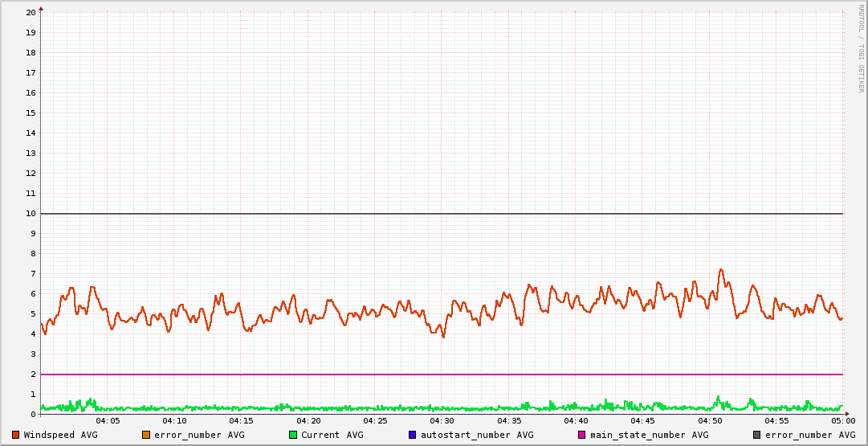This screenshot has width=868, height=446.
Task: Select the "Current AVG" legend label
Action: click(x=332, y=435)
